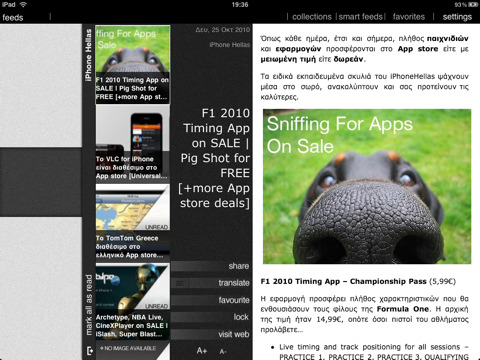Open smart feeds tab

[x=361, y=17]
